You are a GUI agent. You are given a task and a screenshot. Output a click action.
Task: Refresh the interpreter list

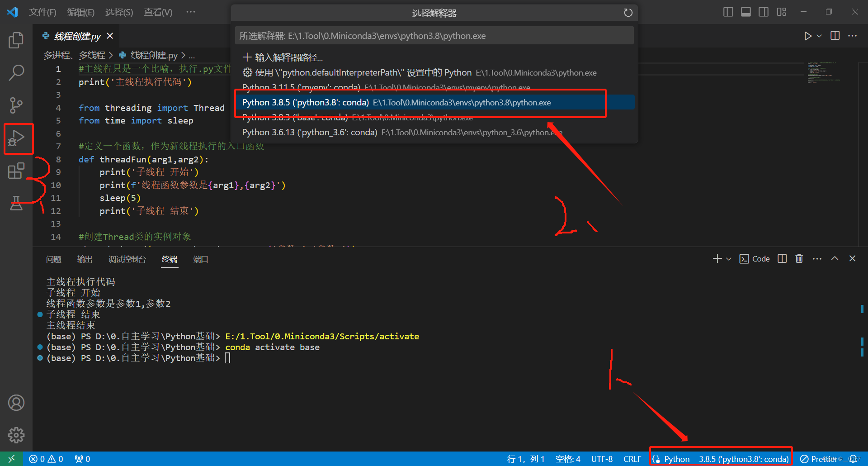tap(628, 13)
